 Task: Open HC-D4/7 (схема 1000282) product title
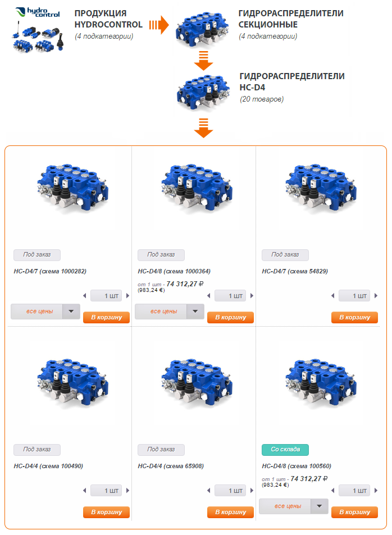50,271
